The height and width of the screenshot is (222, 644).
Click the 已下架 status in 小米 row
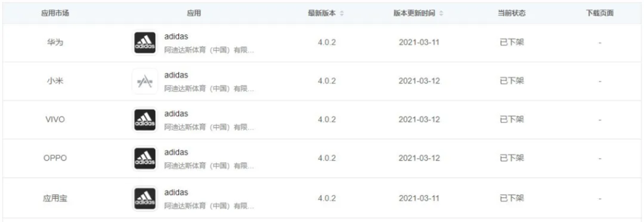click(512, 81)
